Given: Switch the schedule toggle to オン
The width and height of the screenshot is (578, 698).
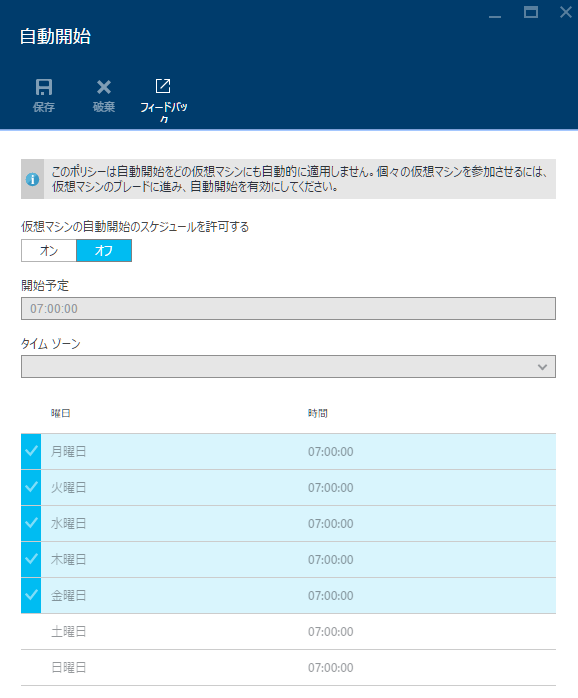Looking at the screenshot, I should [49, 251].
